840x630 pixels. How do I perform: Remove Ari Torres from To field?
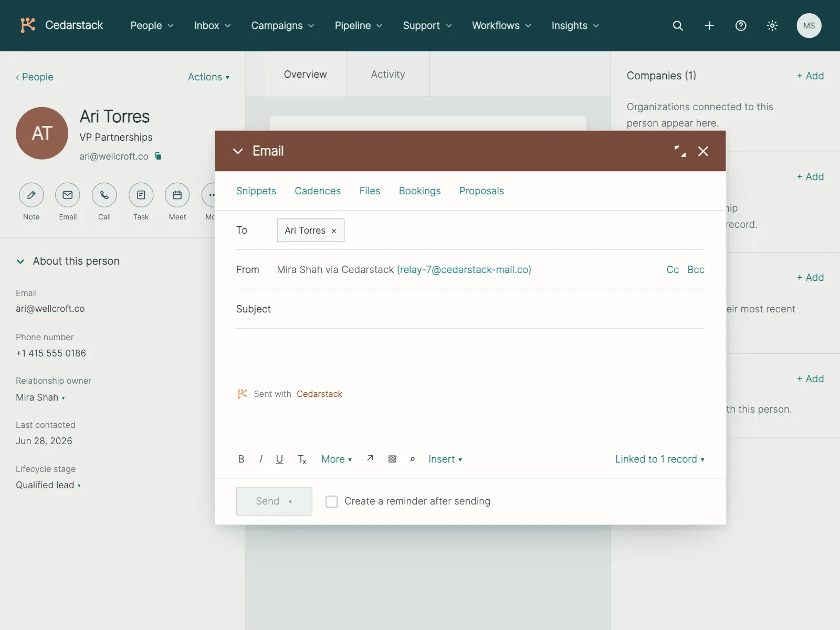pos(334,231)
